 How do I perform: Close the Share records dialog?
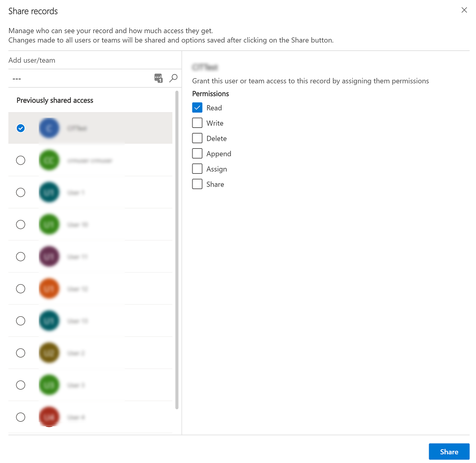pos(464,10)
